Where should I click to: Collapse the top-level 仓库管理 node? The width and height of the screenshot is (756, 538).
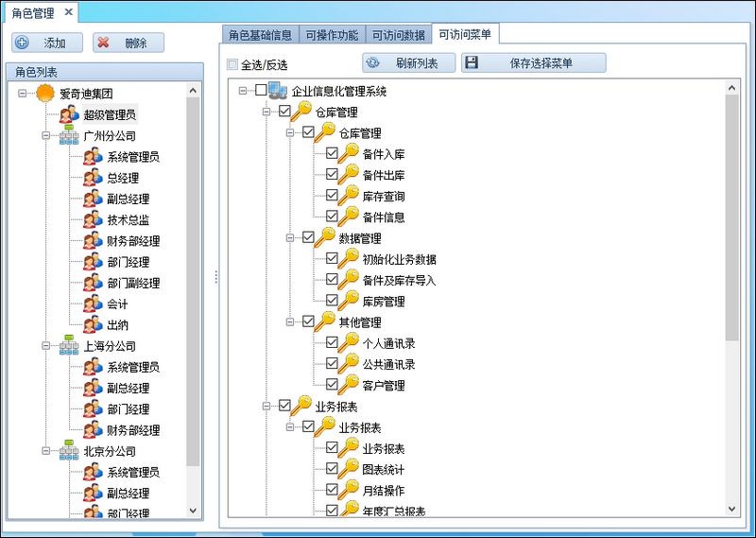click(x=266, y=112)
